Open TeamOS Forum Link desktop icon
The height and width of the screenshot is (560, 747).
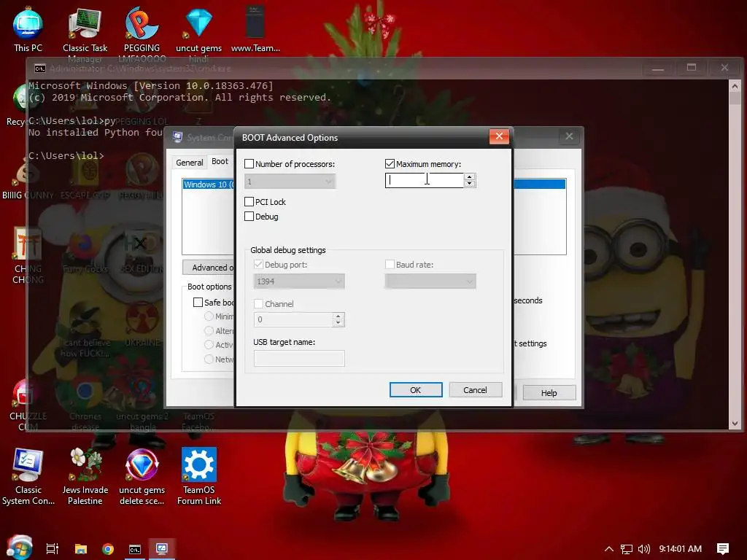tap(198, 476)
